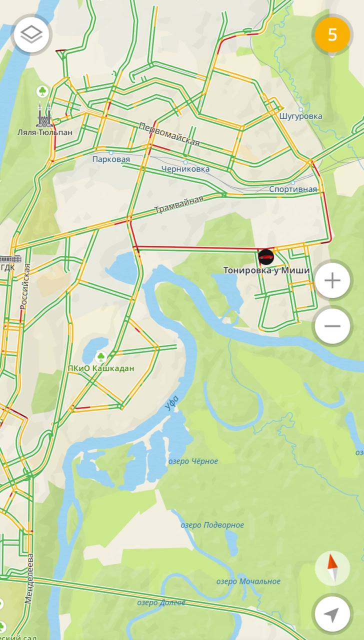Select the Тонировка у Миши car marker
The height and width of the screenshot is (640, 364).
tap(266, 257)
